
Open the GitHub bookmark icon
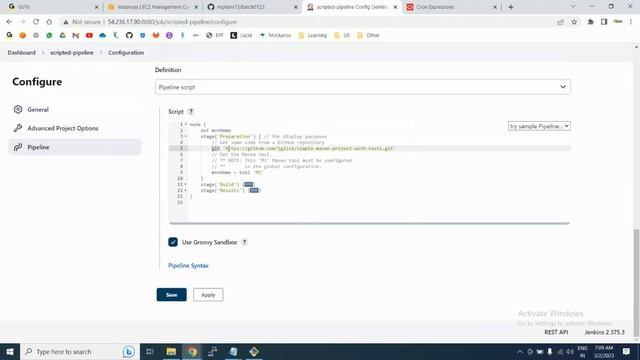coord(129,36)
